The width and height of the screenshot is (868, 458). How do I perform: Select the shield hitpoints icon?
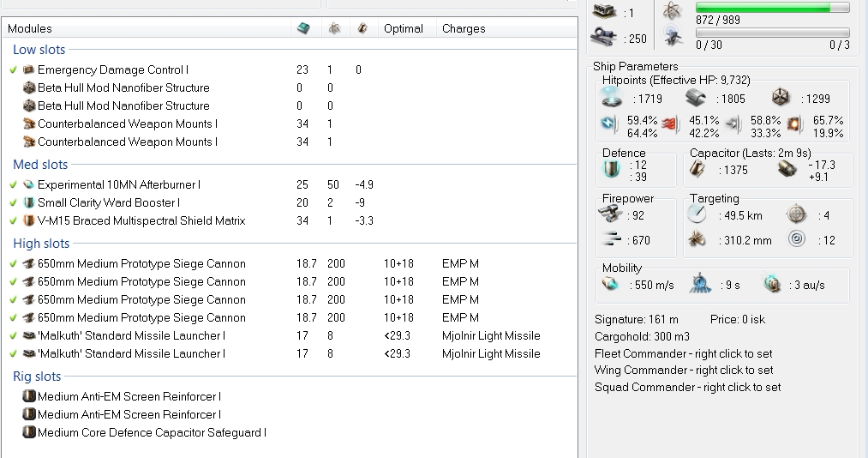[612, 97]
